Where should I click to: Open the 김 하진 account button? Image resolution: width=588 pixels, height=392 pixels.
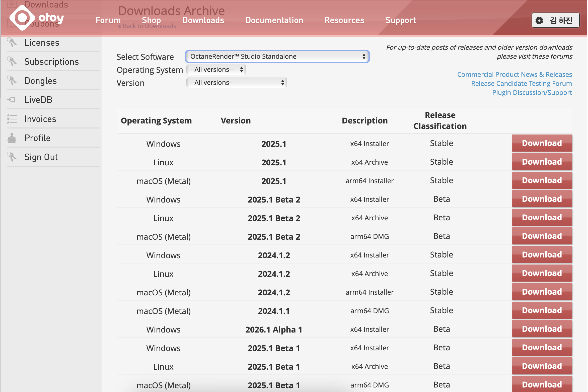point(555,20)
